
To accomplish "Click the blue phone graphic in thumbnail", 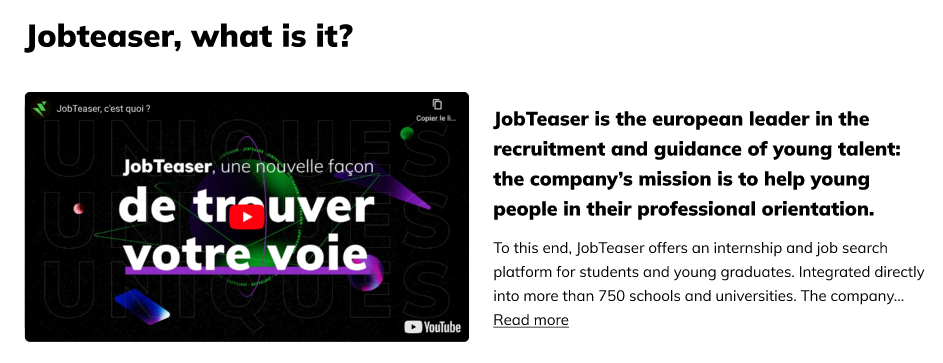I will tap(142, 306).
